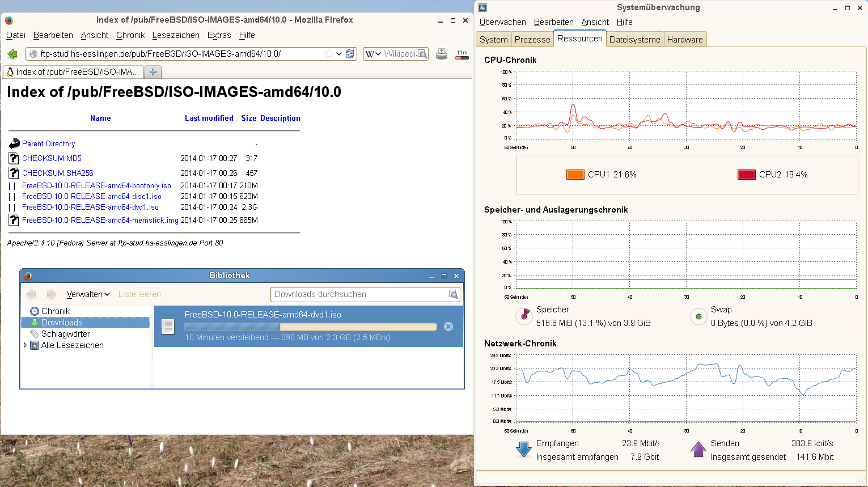The width and height of the screenshot is (868, 487).
Task: Select the Index of /pub/FreeBSD tab
Action: (73, 72)
